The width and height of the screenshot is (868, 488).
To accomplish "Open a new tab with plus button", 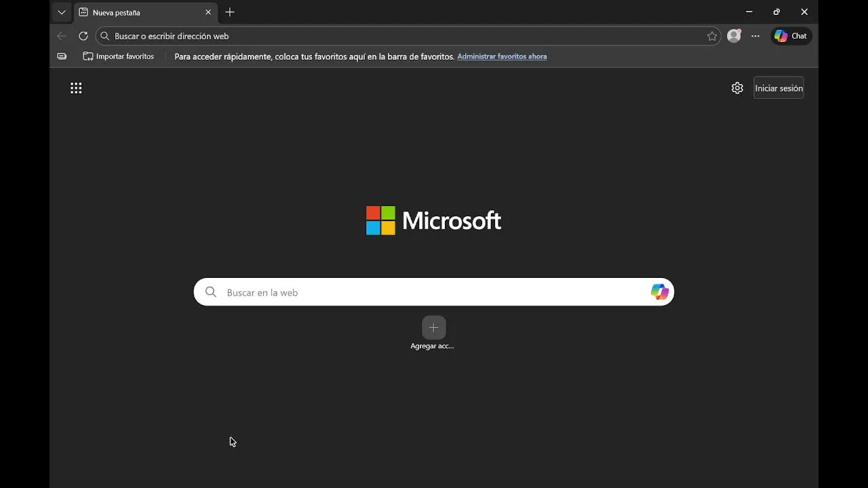I will tap(230, 12).
